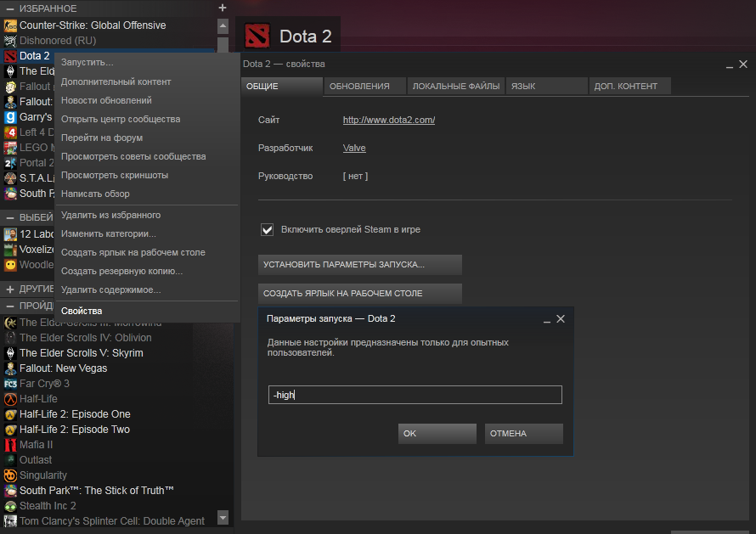Click the ОТМЕНА button in launch options
Viewport: 756px width, 534px height.
click(523, 434)
